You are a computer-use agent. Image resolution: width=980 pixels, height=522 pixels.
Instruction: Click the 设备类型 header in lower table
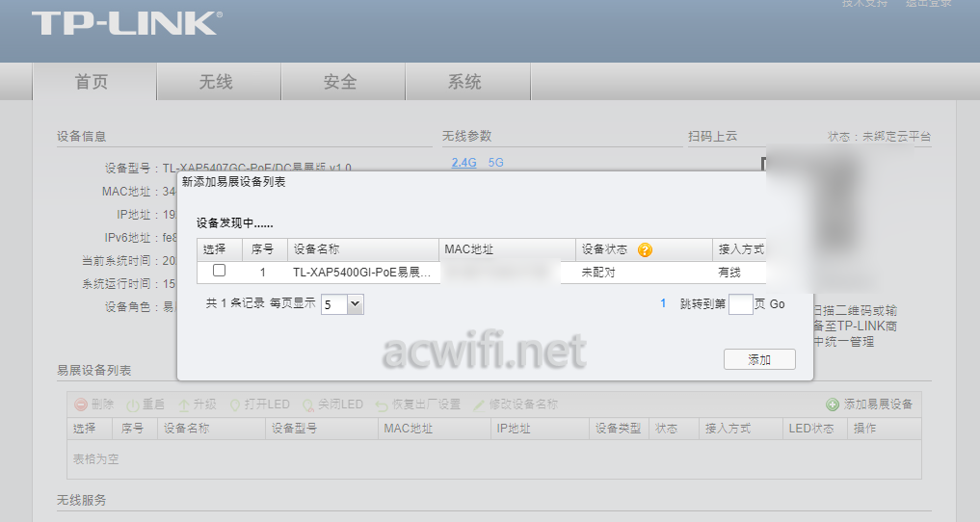618,429
